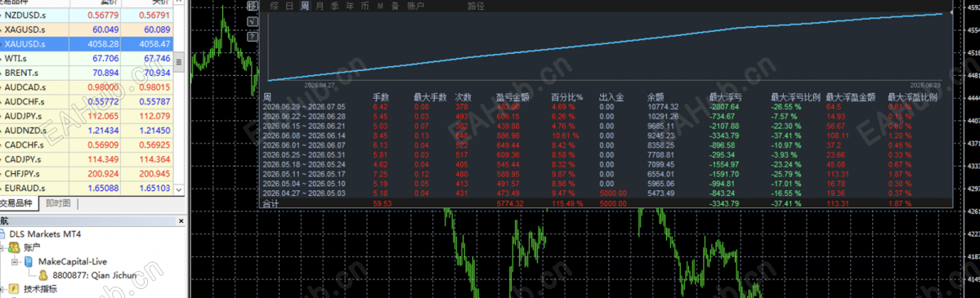Open the ? help button on the stats panel
980x298 pixels.
[x=253, y=37]
